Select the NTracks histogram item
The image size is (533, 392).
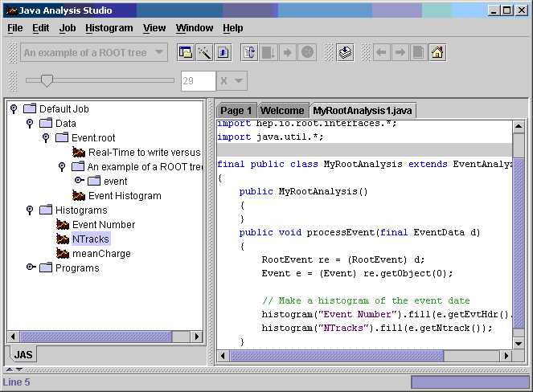[90, 239]
